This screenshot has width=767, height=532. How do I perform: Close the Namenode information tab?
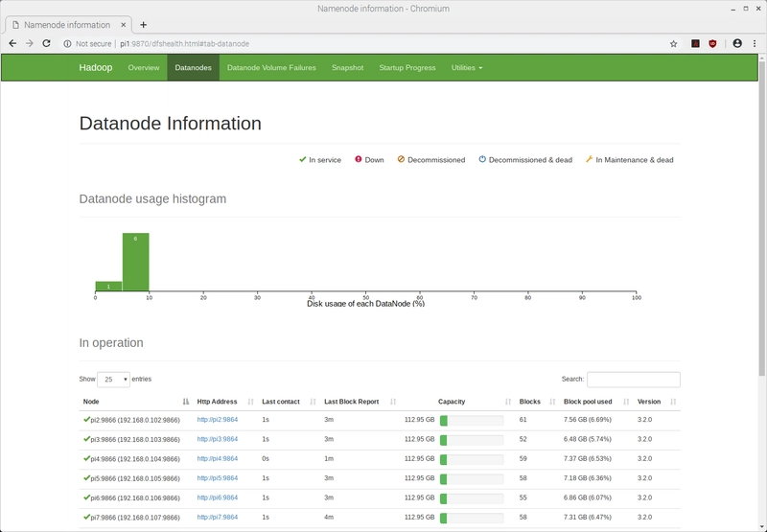point(124,25)
